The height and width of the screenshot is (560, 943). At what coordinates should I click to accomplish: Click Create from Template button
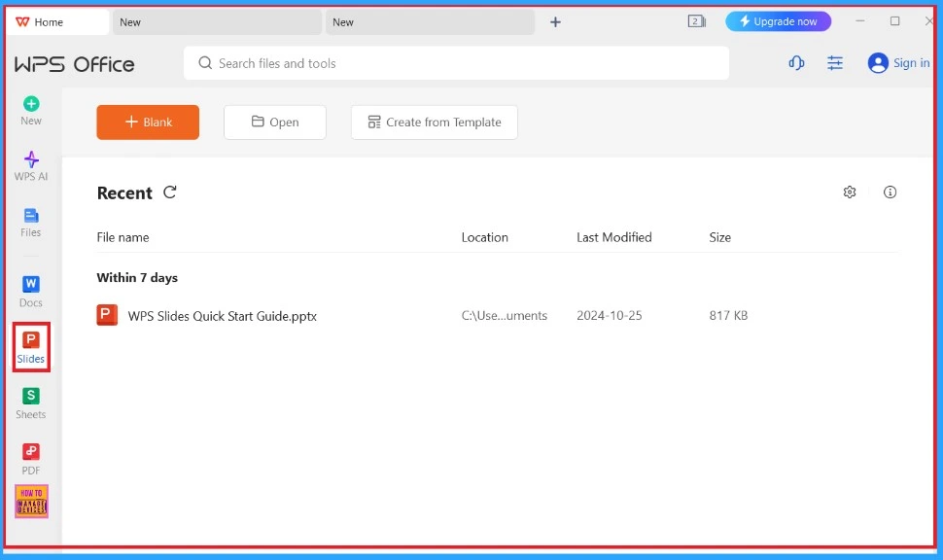pos(435,122)
